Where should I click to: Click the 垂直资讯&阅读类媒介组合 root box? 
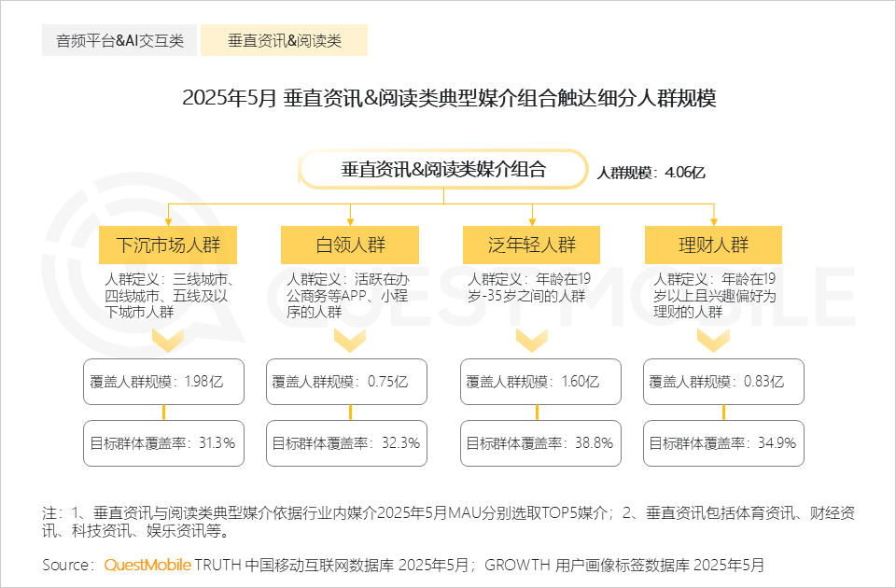click(x=443, y=170)
